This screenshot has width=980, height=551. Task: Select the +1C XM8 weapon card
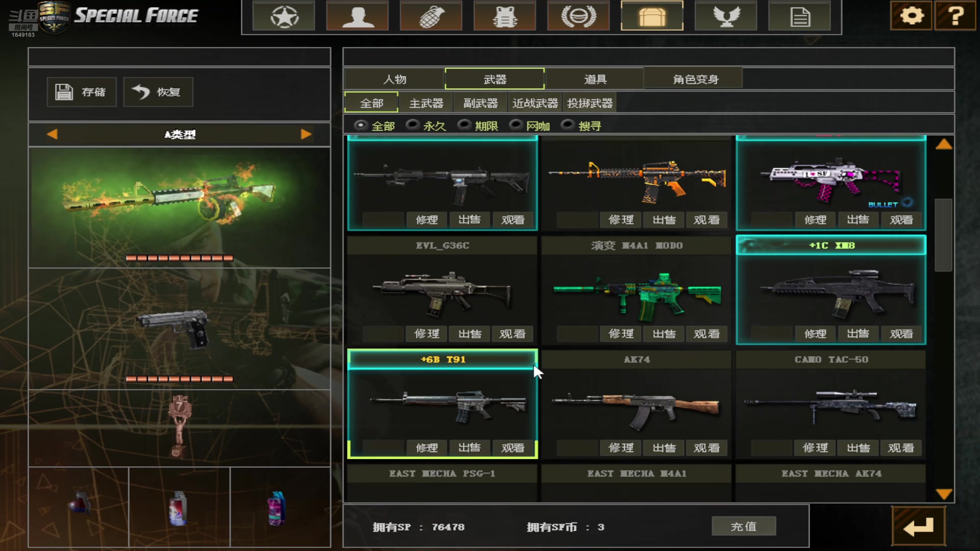(x=831, y=290)
